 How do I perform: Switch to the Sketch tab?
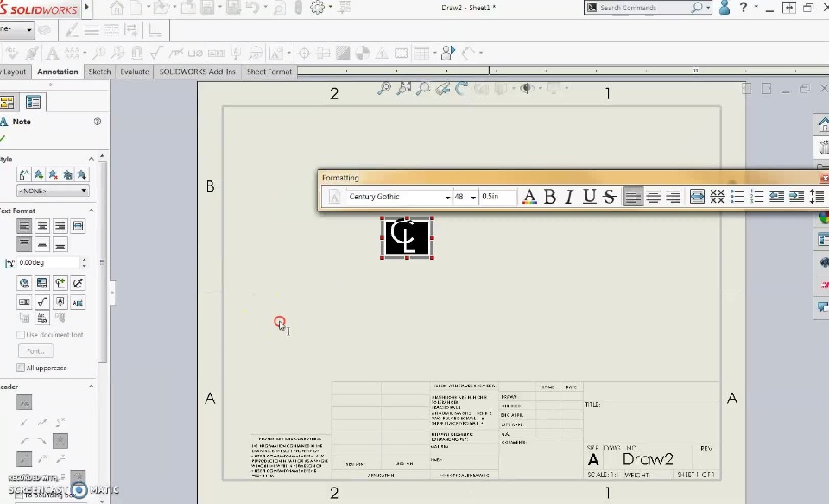99,72
